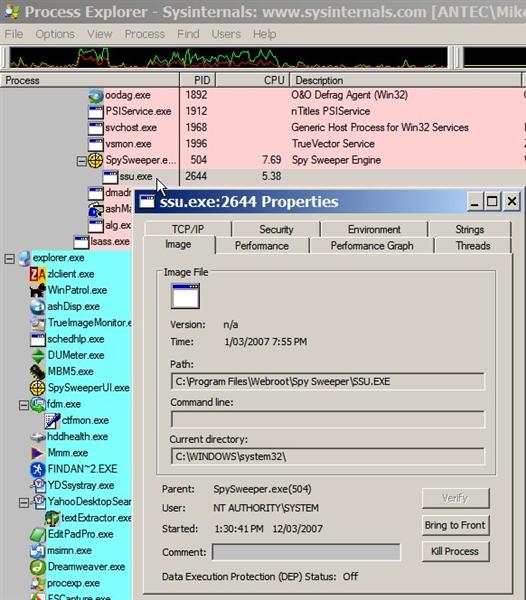This screenshot has width=526, height=600.
Task: Click the PSIService.exe process icon
Action: click(95, 112)
